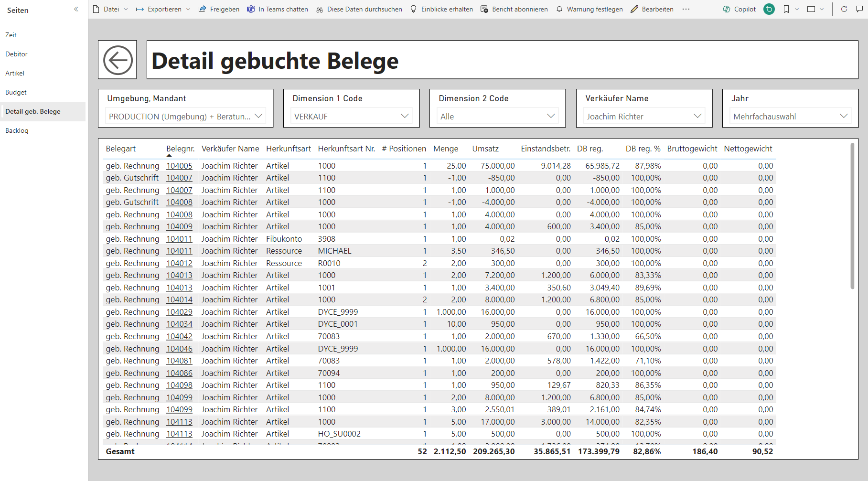Image resolution: width=868 pixels, height=481 pixels.
Task: Open the Jahr Mehrfachauswahl dropdown
Action: pos(843,116)
